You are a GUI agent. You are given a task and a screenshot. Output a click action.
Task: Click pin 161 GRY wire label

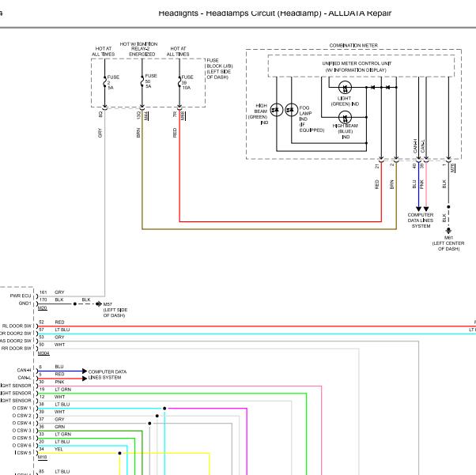point(52,292)
